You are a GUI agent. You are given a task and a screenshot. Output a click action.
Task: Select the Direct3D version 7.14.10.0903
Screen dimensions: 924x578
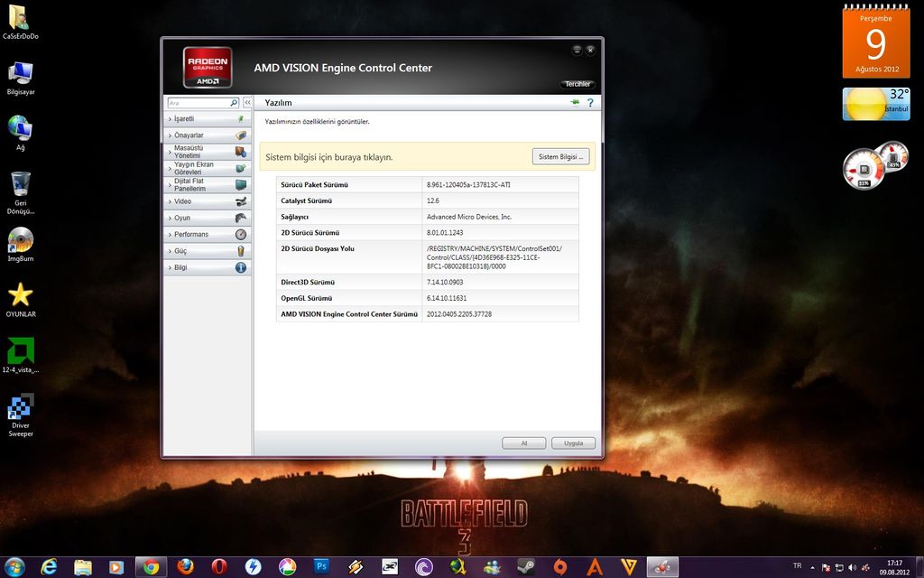(445, 282)
